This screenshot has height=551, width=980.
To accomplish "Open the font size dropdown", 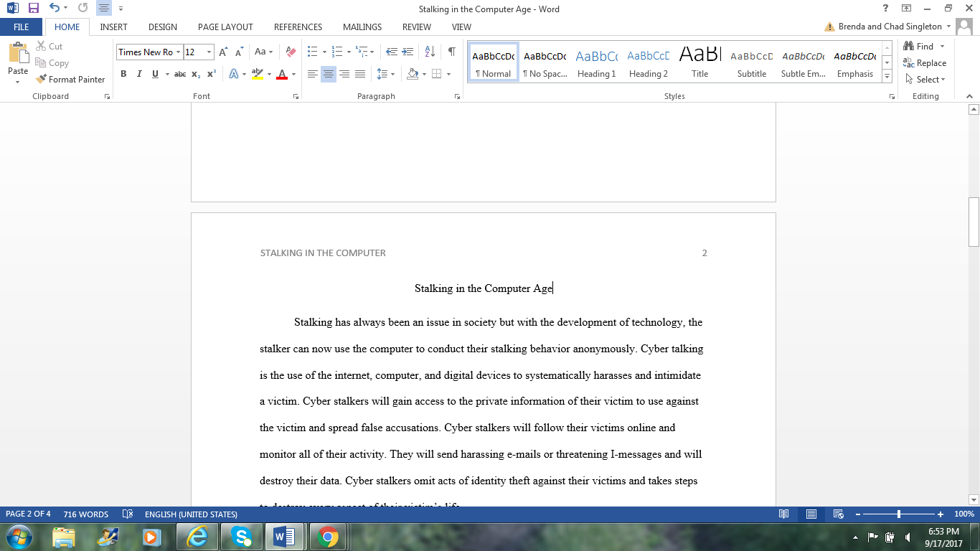I will [x=209, y=52].
